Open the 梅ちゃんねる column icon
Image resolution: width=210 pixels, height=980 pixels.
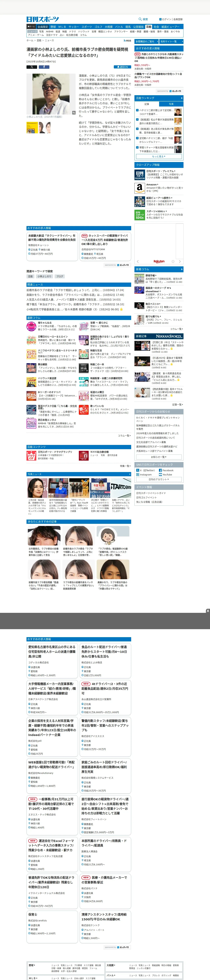tap(31, 326)
